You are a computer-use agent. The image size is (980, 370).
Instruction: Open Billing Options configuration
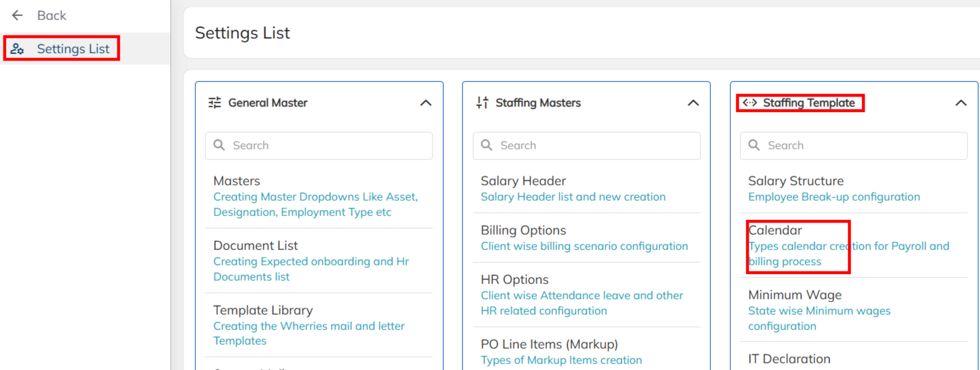[x=523, y=231]
